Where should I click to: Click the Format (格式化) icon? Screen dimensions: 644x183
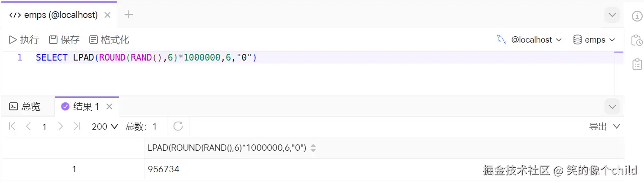click(x=93, y=40)
